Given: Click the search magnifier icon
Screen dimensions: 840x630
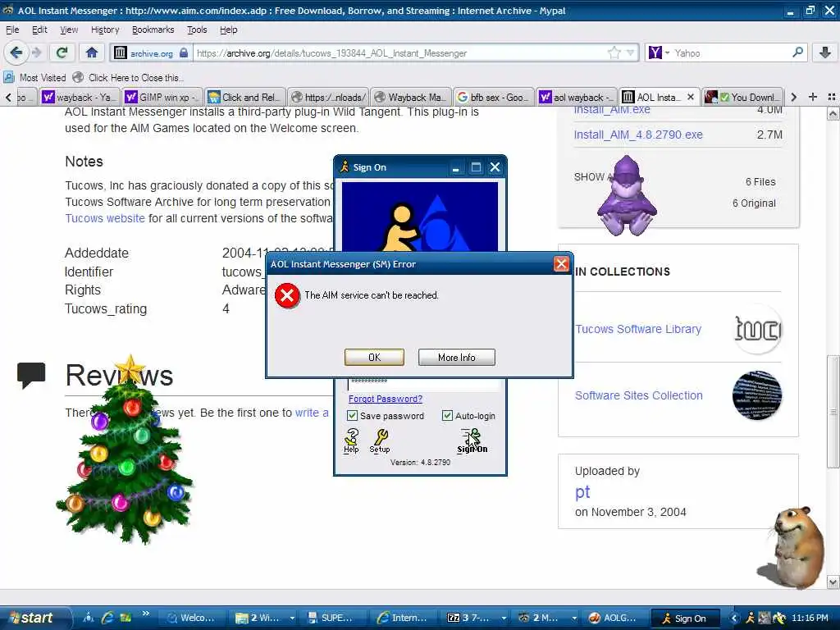Looking at the screenshot, I should pyautogui.click(x=797, y=52).
